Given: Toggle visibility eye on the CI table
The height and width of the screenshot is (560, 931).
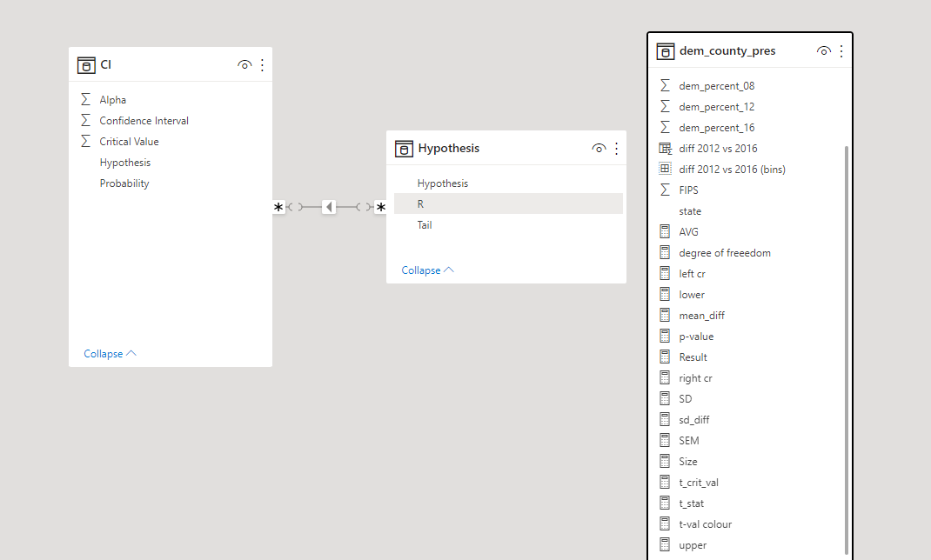Looking at the screenshot, I should tap(244, 64).
